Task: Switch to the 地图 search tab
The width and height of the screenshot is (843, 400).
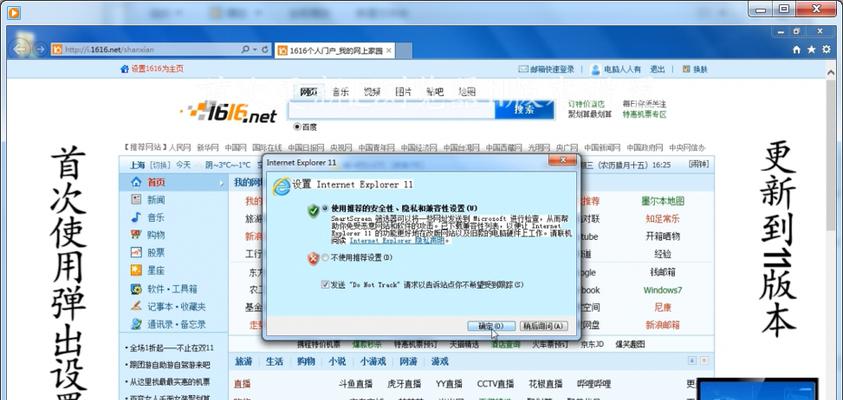Action: pos(467,92)
